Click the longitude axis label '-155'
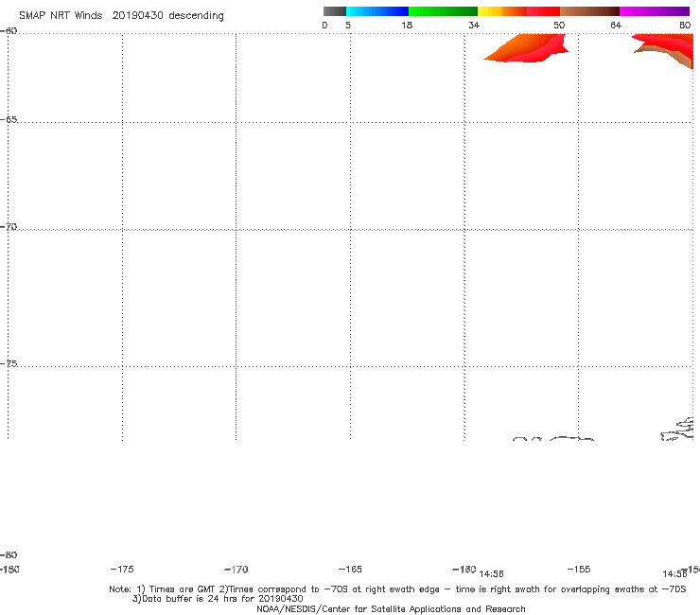 pyautogui.click(x=579, y=569)
